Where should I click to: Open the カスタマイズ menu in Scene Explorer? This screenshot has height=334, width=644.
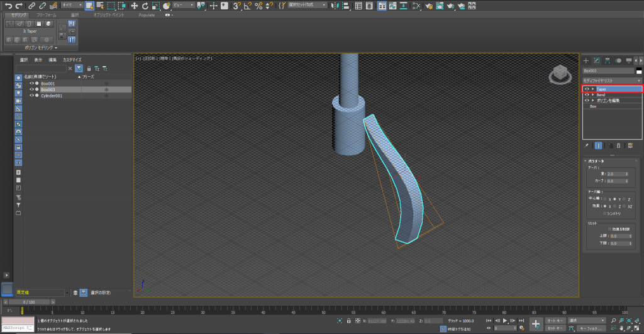point(72,60)
